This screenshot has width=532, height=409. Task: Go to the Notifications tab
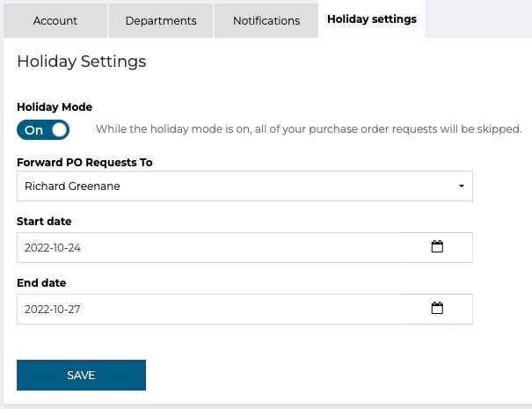click(266, 21)
